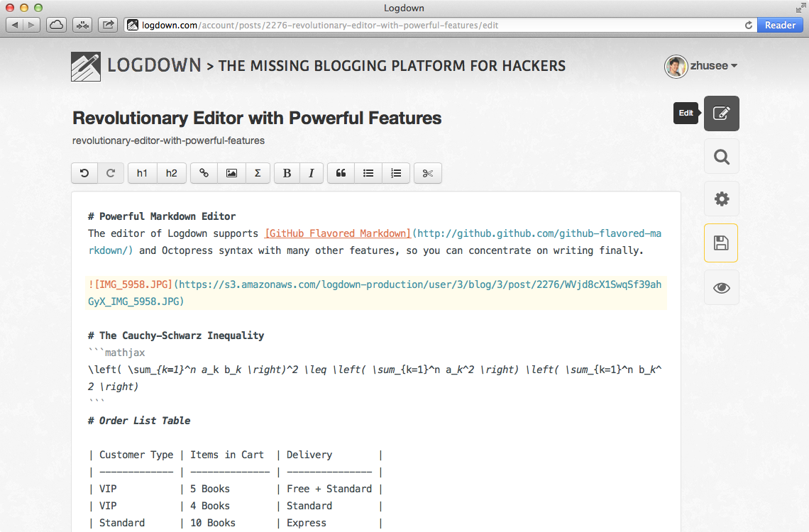This screenshot has width=809, height=532.
Task: Insert an ordered numbered list
Action: click(396, 173)
